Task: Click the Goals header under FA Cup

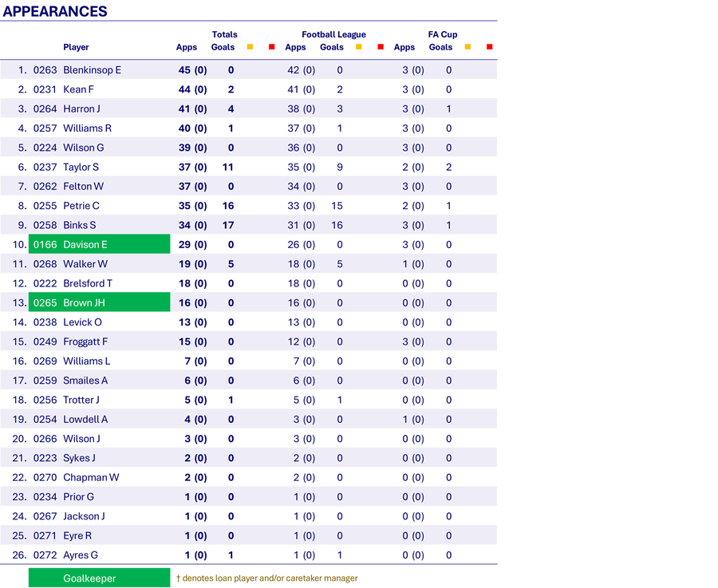Action: pyautogui.click(x=441, y=47)
